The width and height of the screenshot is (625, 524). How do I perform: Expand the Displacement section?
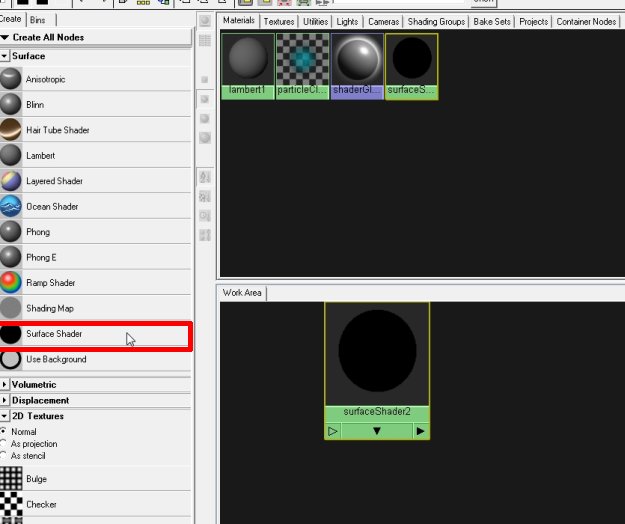click(x=4, y=400)
